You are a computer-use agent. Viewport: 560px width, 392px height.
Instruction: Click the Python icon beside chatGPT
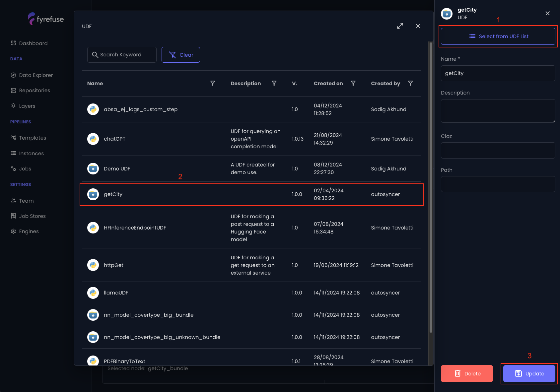tap(93, 139)
